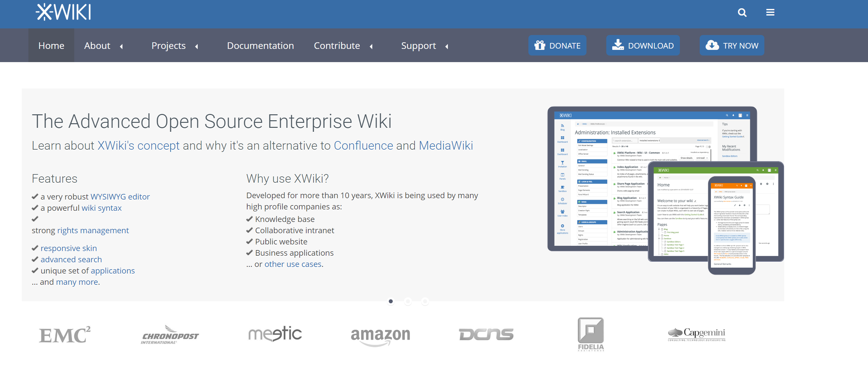Click the XWiki logo in the header
The image size is (868, 371).
click(x=63, y=12)
